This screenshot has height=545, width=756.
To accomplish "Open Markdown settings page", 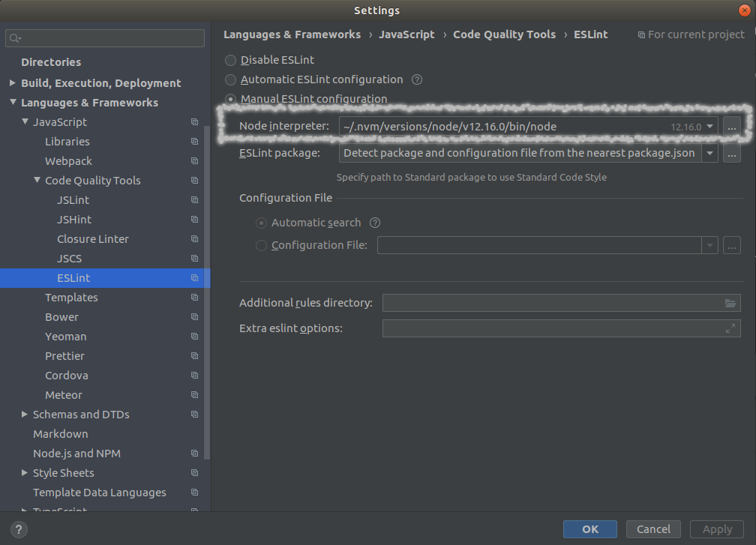I will pyautogui.click(x=61, y=434).
